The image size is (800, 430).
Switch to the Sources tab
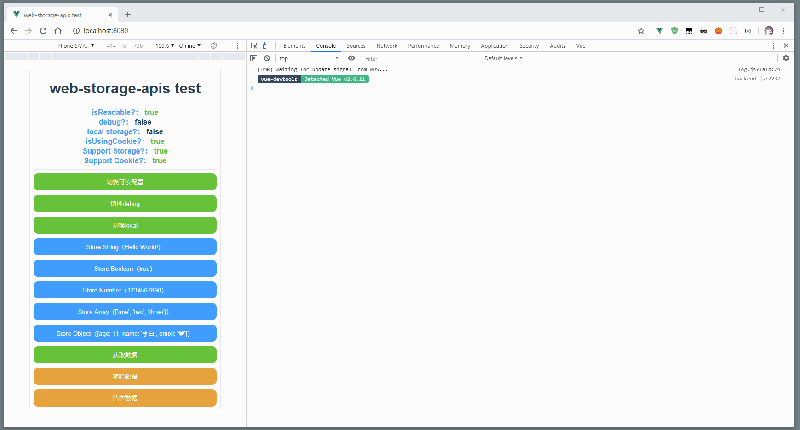pos(356,46)
